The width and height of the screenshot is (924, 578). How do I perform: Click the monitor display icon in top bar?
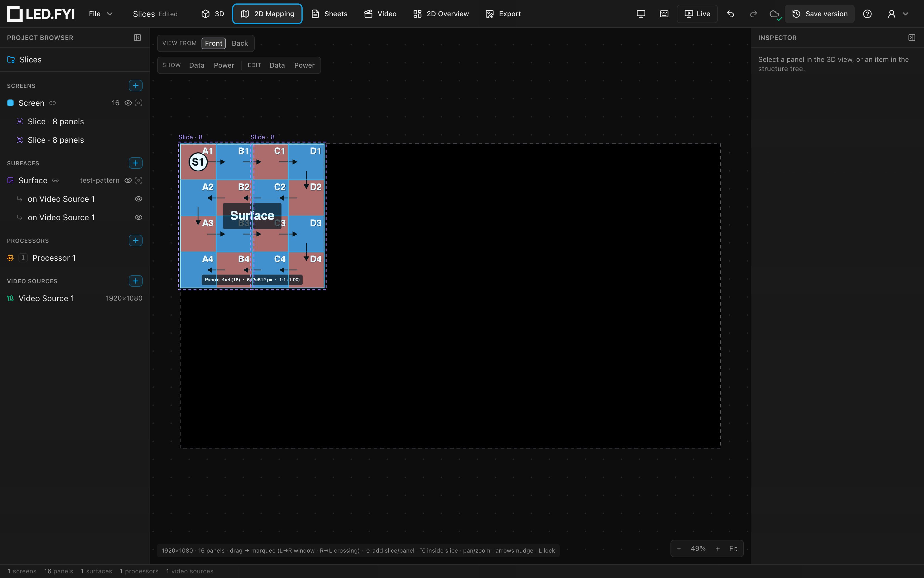641,14
